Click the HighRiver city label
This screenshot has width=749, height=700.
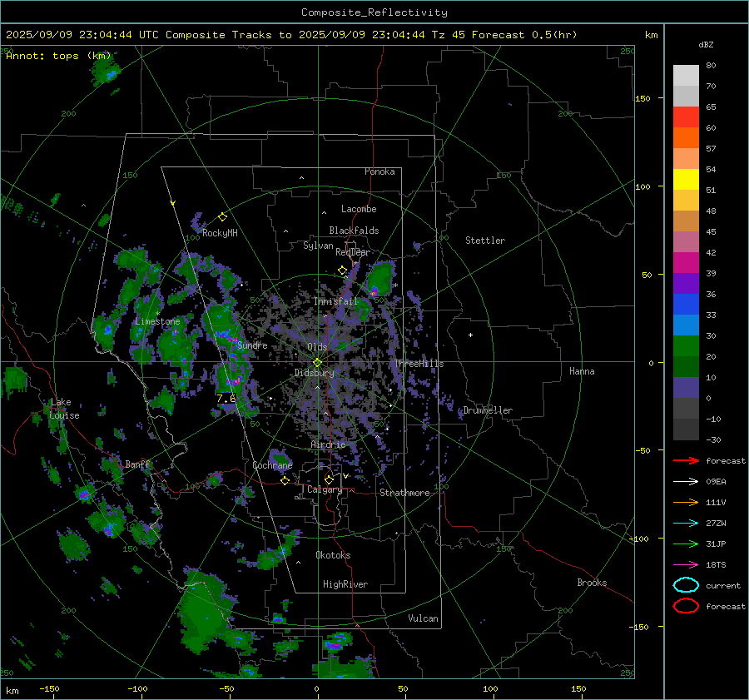(345, 584)
